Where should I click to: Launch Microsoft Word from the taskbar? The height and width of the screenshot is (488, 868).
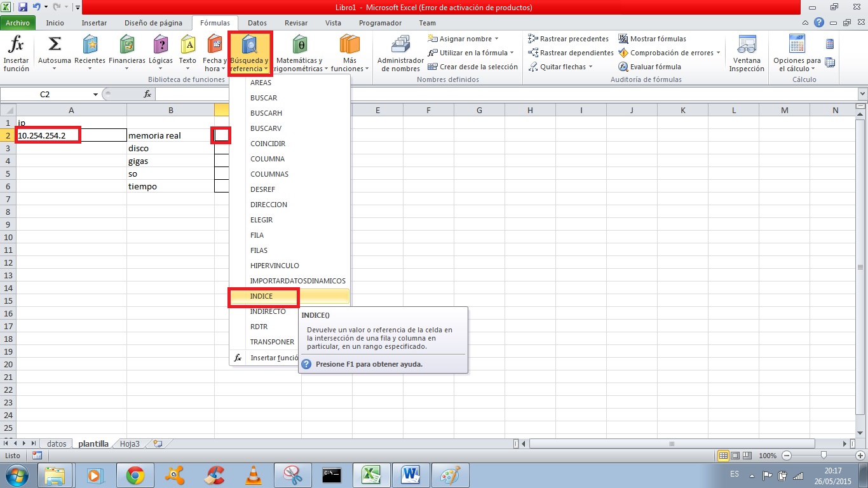411,474
